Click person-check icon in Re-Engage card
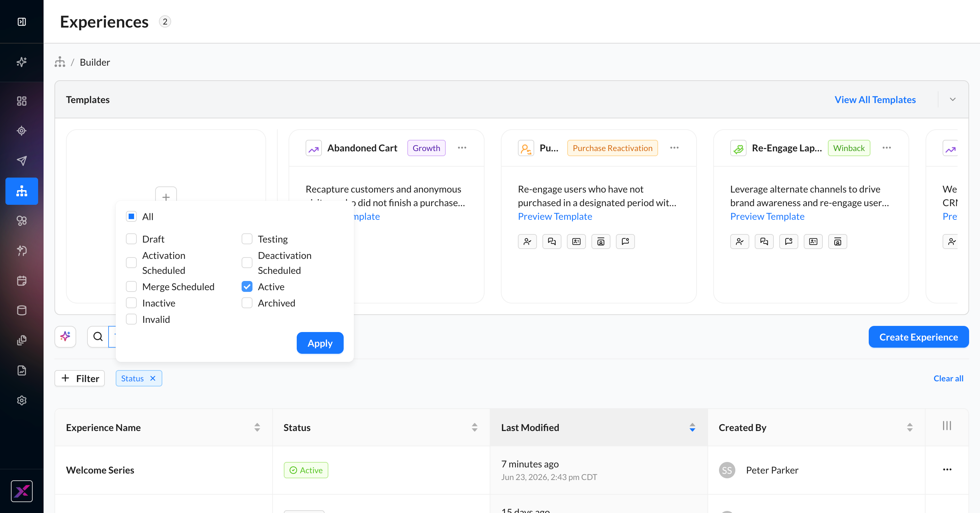The image size is (980, 513). point(739,242)
